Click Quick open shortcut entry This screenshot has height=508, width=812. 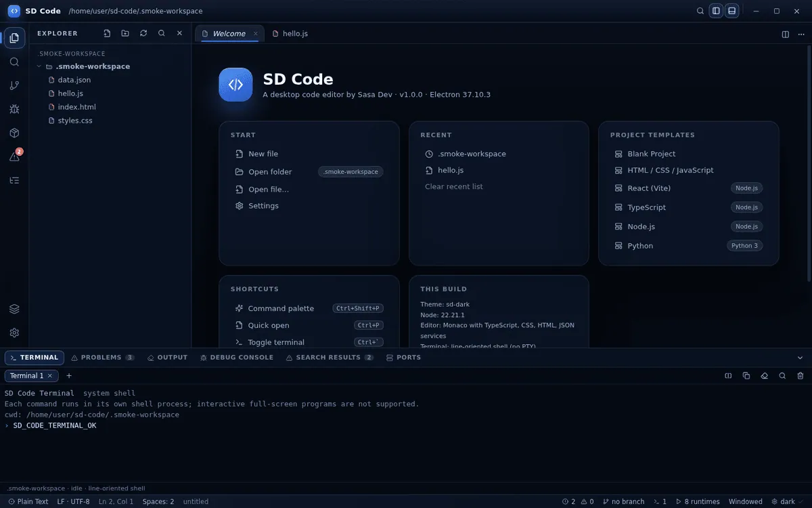[x=309, y=325]
